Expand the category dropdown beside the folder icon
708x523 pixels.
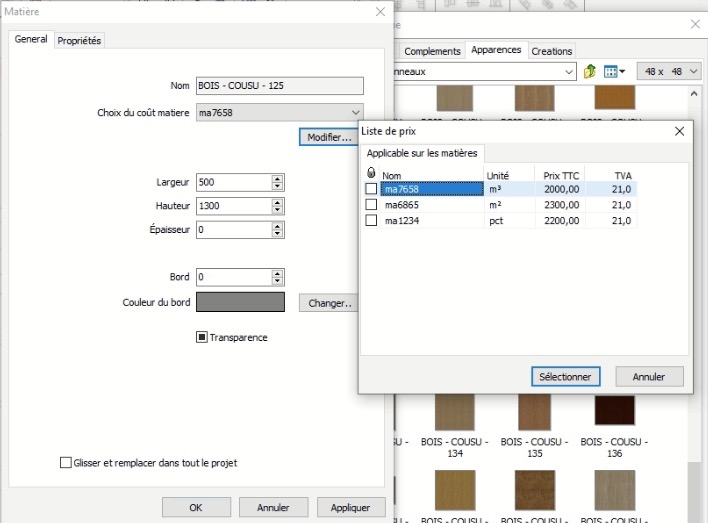point(570,72)
